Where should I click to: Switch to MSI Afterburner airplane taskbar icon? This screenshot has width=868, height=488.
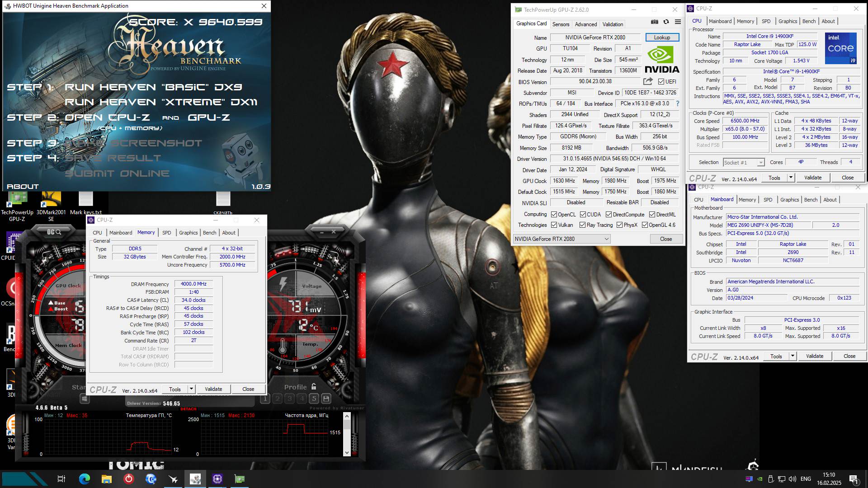173,479
